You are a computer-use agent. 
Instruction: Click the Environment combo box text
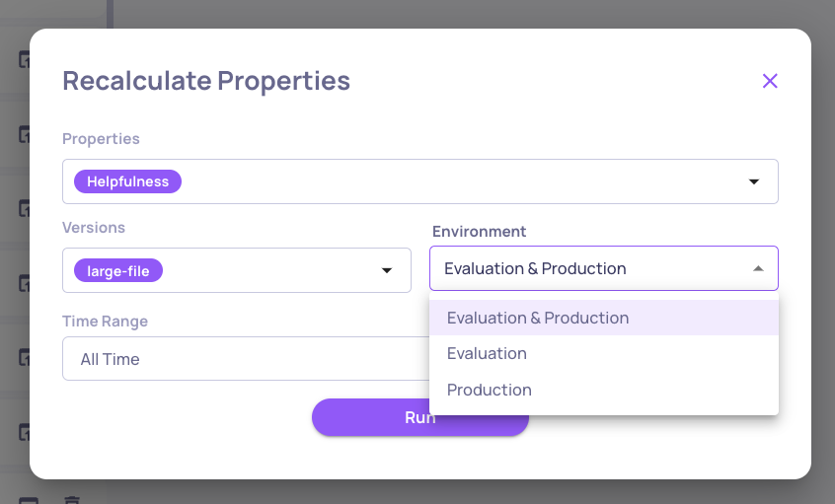(535, 268)
